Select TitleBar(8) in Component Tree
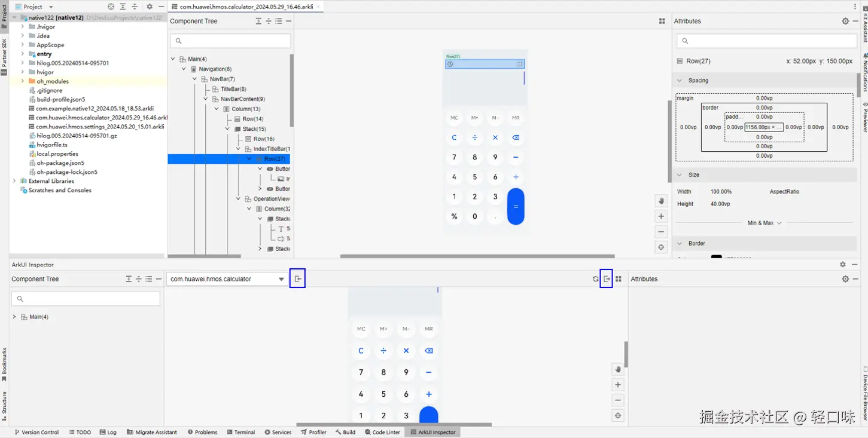The image size is (868, 438). pyautogui.click(x=233, y=89)
